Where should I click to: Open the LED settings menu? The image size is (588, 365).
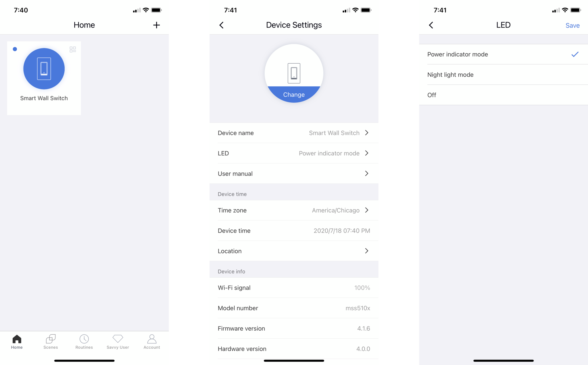click(293, 153)
